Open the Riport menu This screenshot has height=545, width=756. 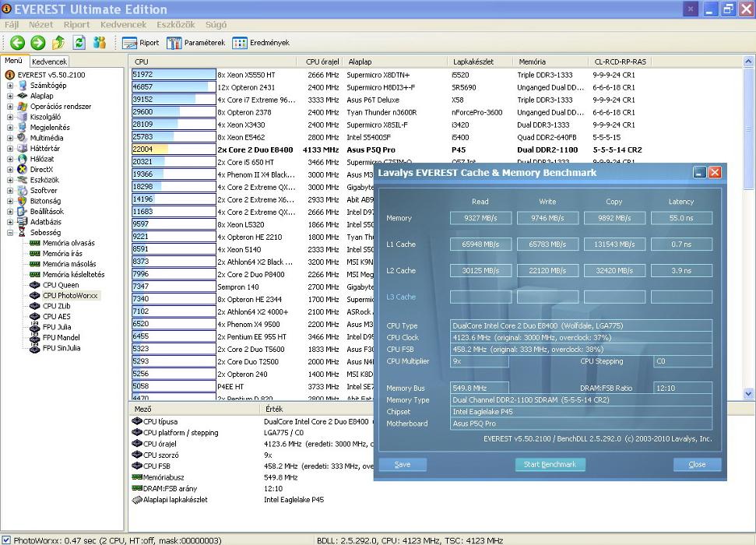[x=76, y=25]
